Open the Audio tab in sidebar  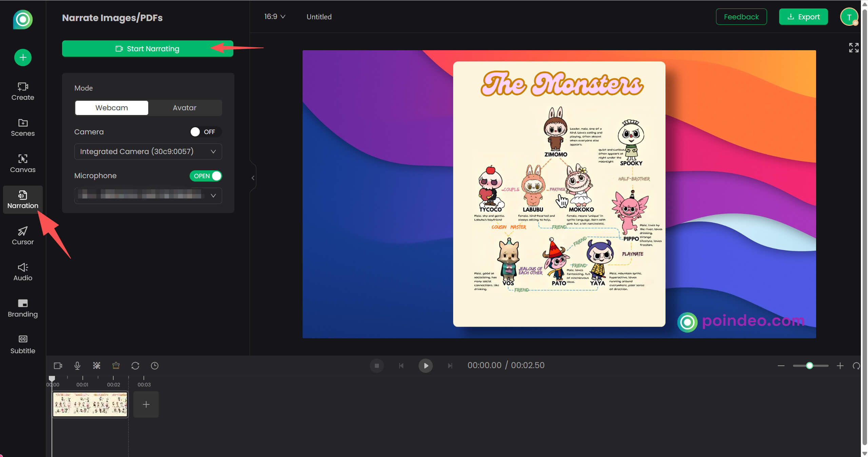(23, 271)
